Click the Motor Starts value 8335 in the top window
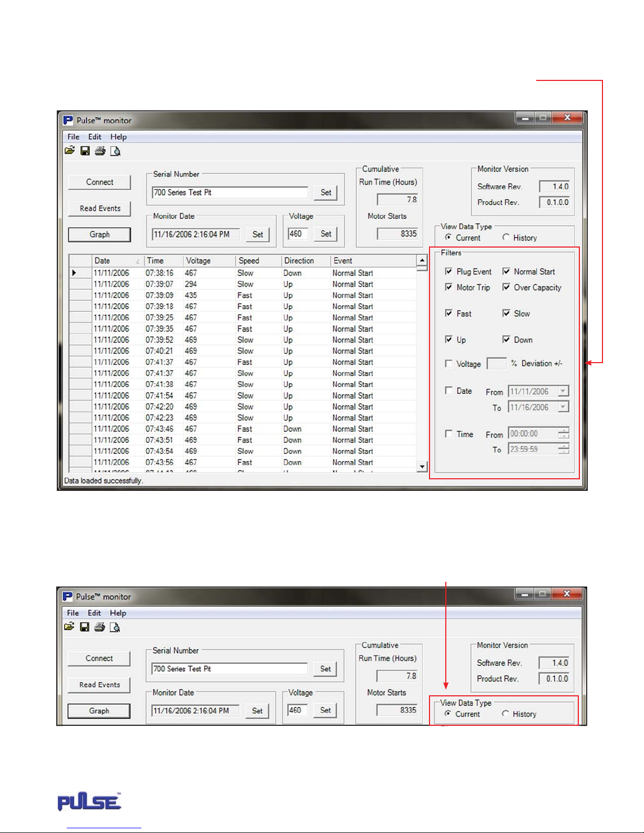 (398, 234)
